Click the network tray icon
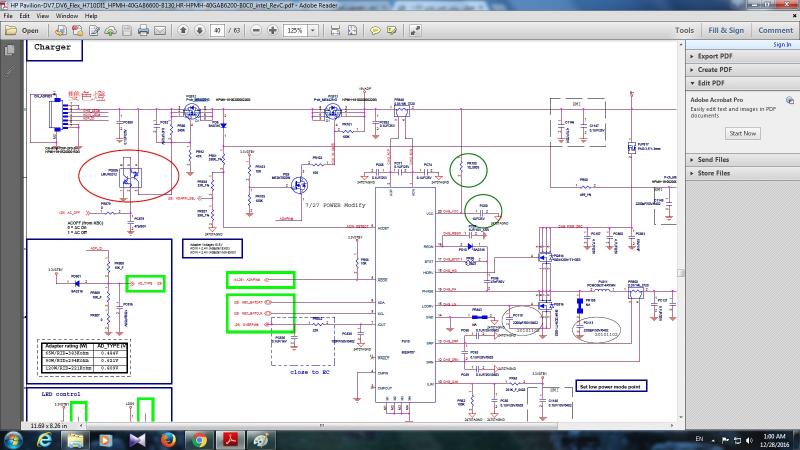 pyautogui.click(x=737, y=440)
